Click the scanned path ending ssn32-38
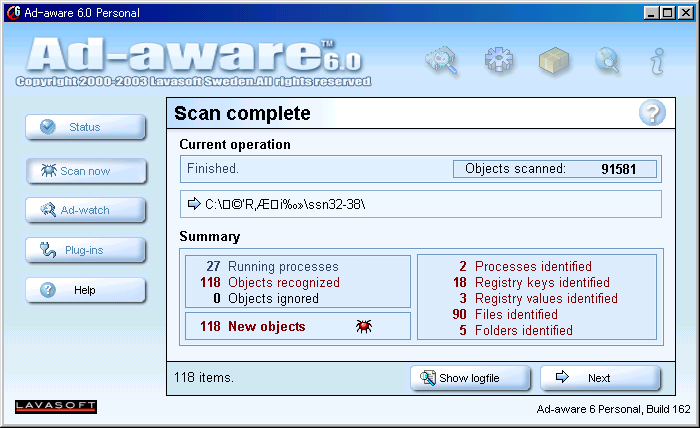Viewport: 700px width, 428px height. click(285, 204)
